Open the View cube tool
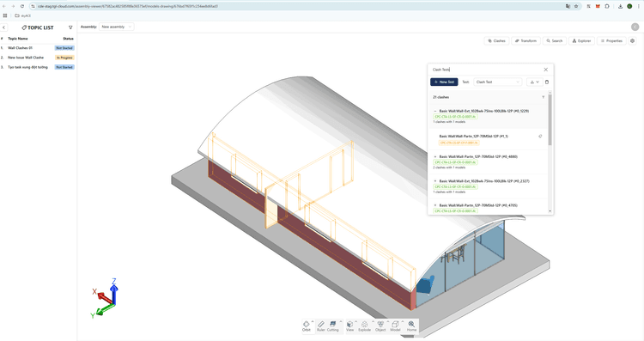 tap(350, 326)
